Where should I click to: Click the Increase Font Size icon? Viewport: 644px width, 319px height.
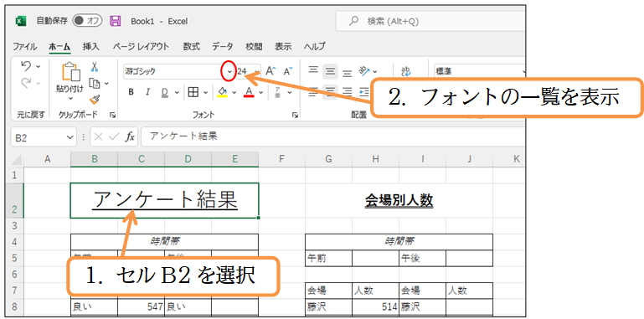click(270, 71)
